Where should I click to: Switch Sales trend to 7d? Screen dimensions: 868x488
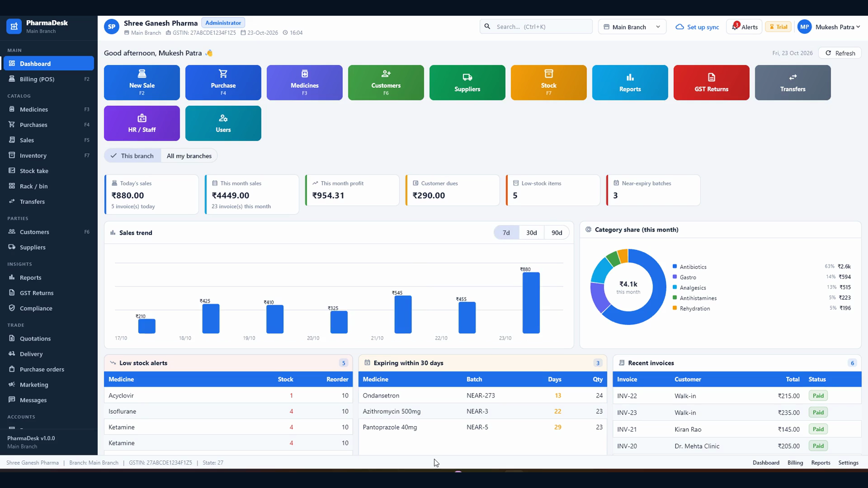point(506,233)
